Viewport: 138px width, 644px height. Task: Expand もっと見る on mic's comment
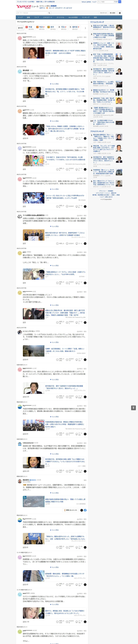click(x=54, y=305)
